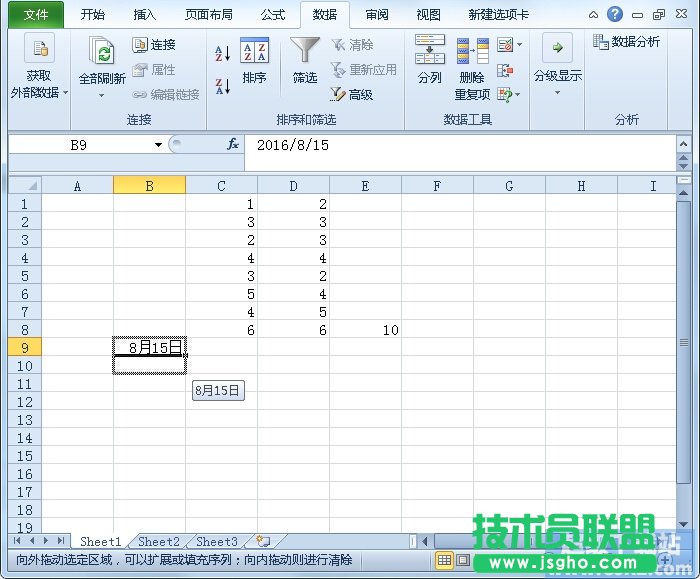Click the Sheet1 tab
This screenshot has width=700, height=579.
click(x=101, y=542)
